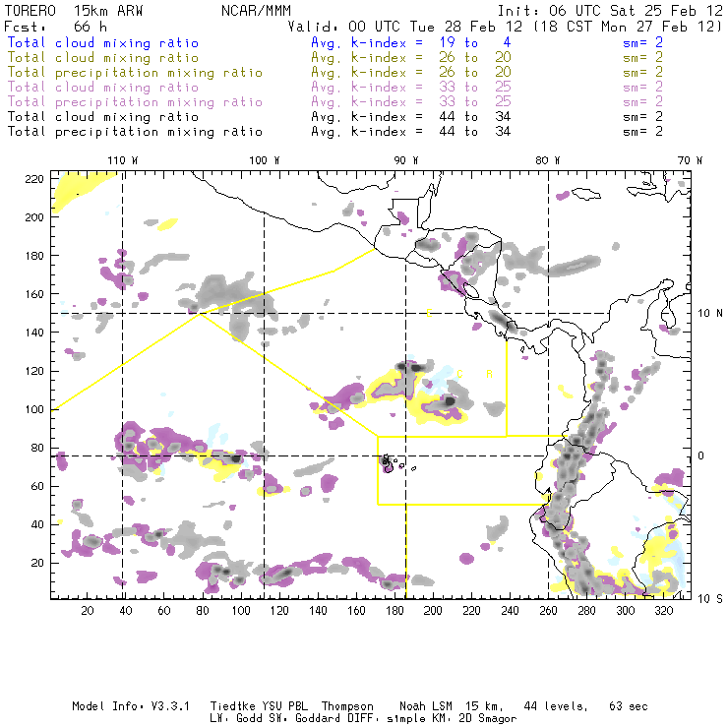Select the "Noah LSM" footer text
The width and height of the screenshot is (728, 728).
point(426,706)
